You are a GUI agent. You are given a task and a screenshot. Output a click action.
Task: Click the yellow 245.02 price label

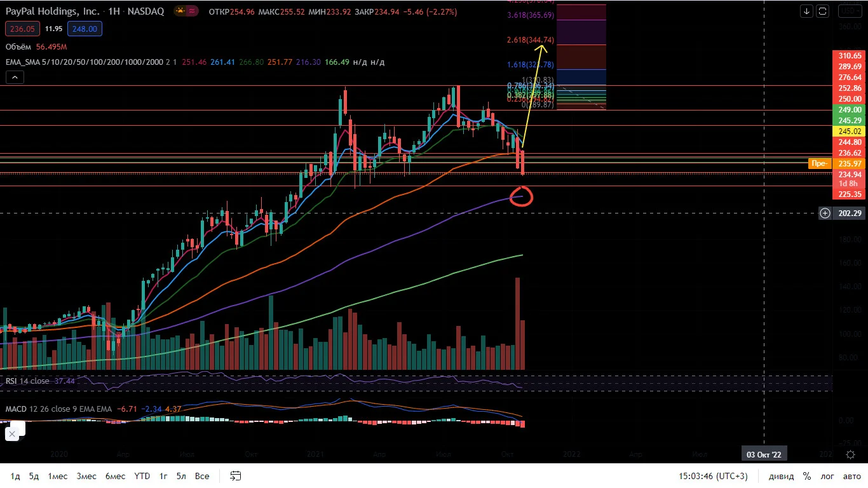tap(850, 132)
